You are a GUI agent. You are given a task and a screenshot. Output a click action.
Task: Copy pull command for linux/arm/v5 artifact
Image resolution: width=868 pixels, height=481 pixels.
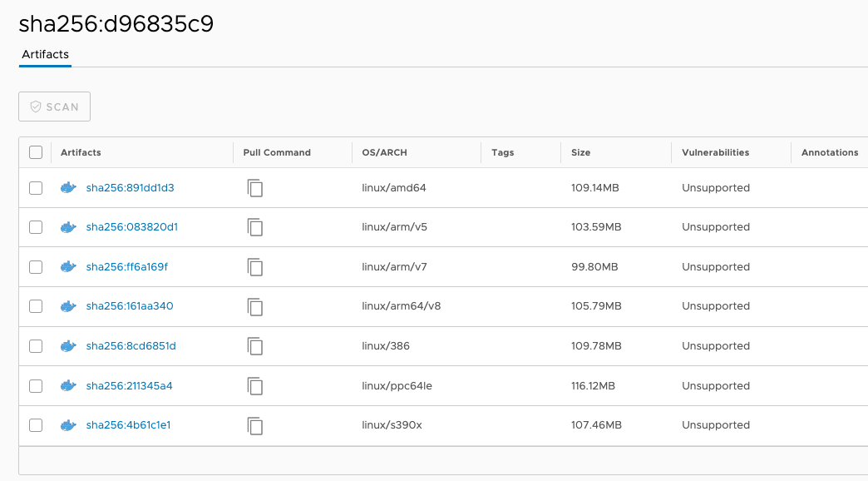click(255, 227)
